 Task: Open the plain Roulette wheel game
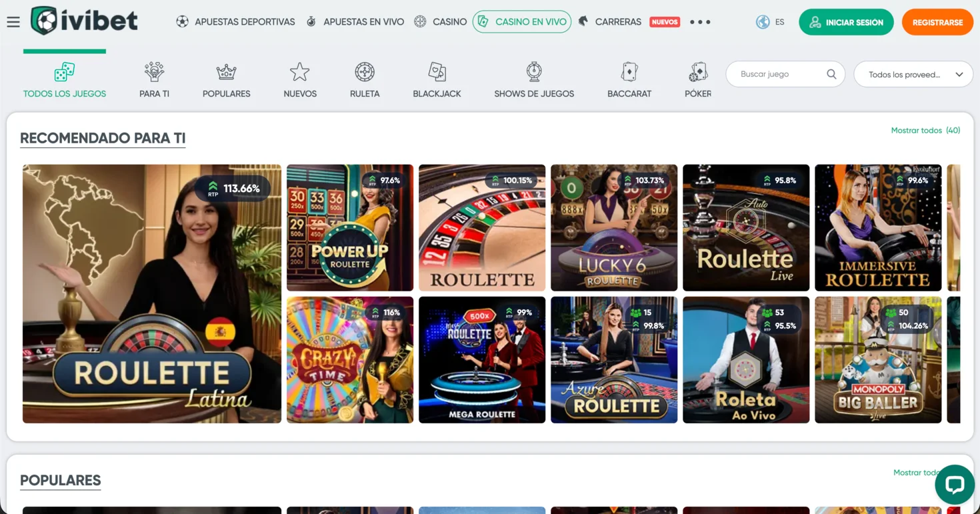(482, 228)
